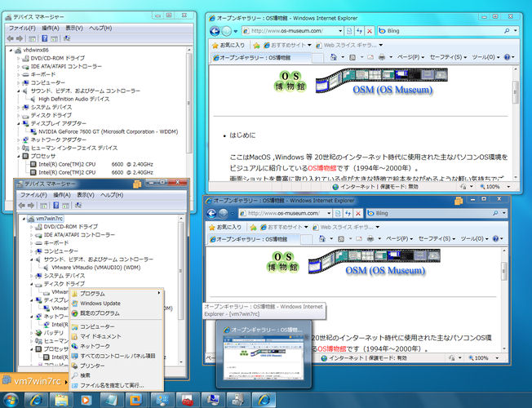Select すべてのコントロール パネル項目 in start menu
The height and width of the screenshot is (408, 532).
pos(117,356)
